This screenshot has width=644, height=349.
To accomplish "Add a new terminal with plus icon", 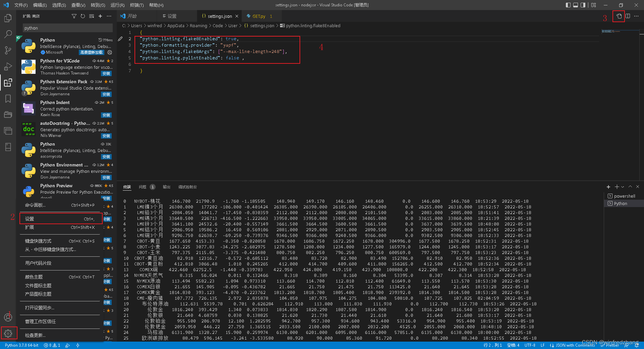I will 608,187.
